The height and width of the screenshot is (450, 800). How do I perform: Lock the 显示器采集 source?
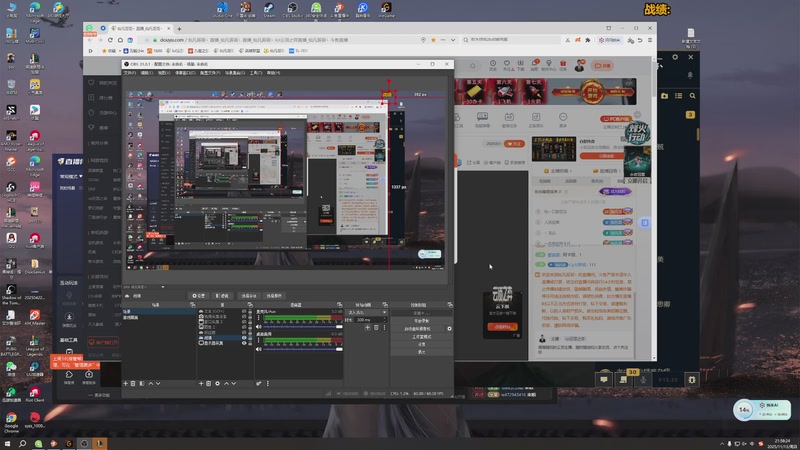click(x=250, y=343)
